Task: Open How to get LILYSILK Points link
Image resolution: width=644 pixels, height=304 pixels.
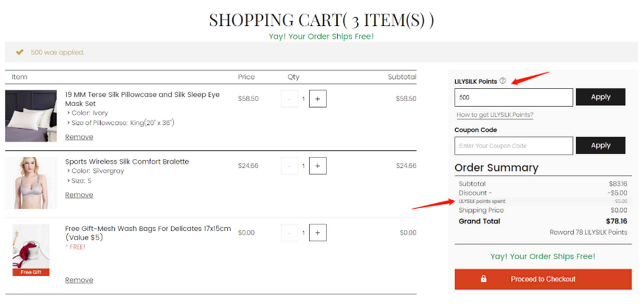Action: tap(495, 115)
